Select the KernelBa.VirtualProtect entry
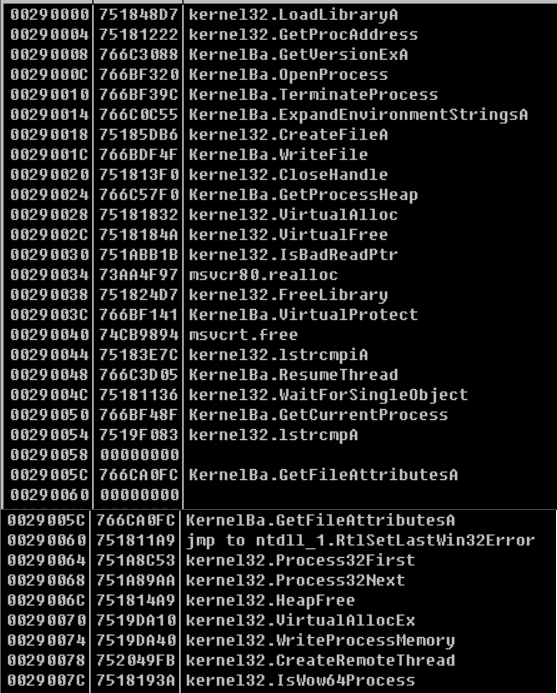 (303, 315)
